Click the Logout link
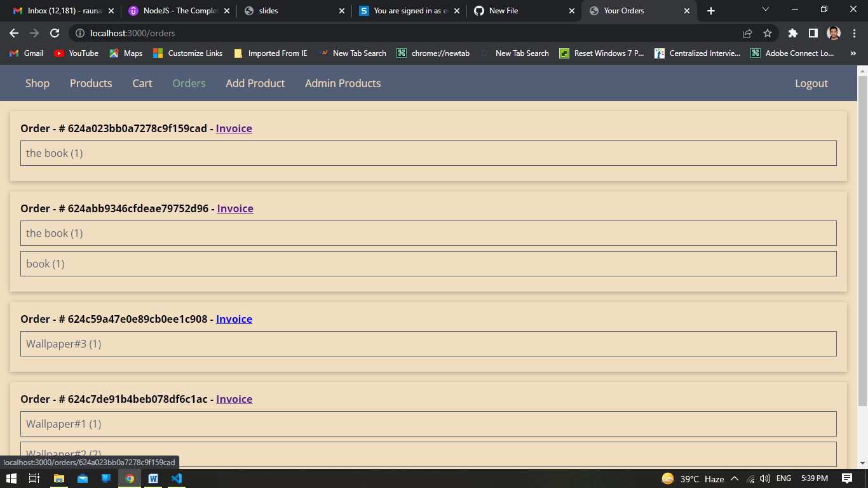This screenshot has width=868, height=488. tap(811, 83)
